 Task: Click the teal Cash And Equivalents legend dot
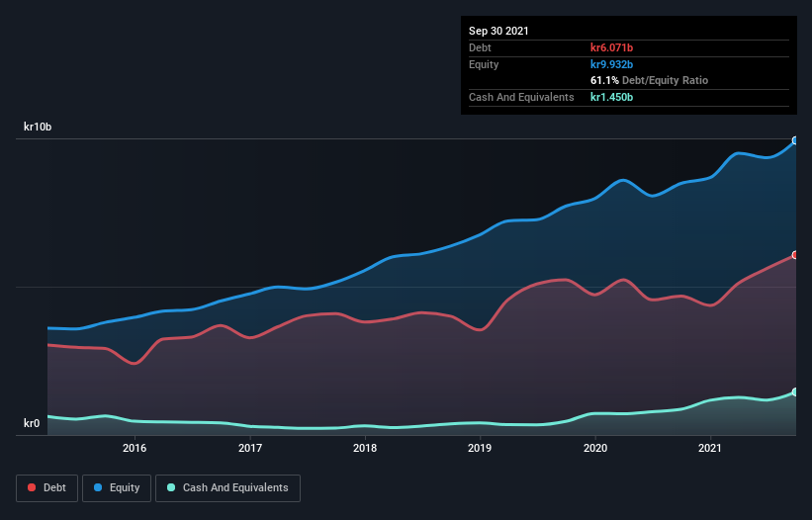(171, 487)
